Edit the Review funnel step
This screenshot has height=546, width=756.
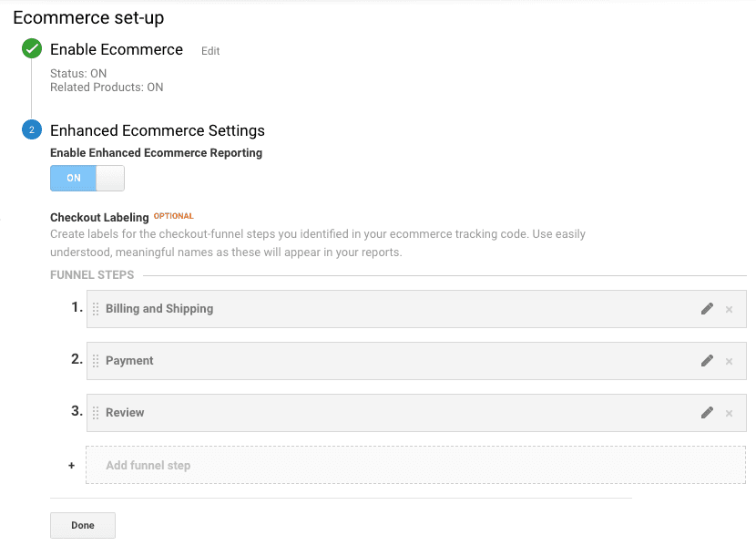[708, 412]
